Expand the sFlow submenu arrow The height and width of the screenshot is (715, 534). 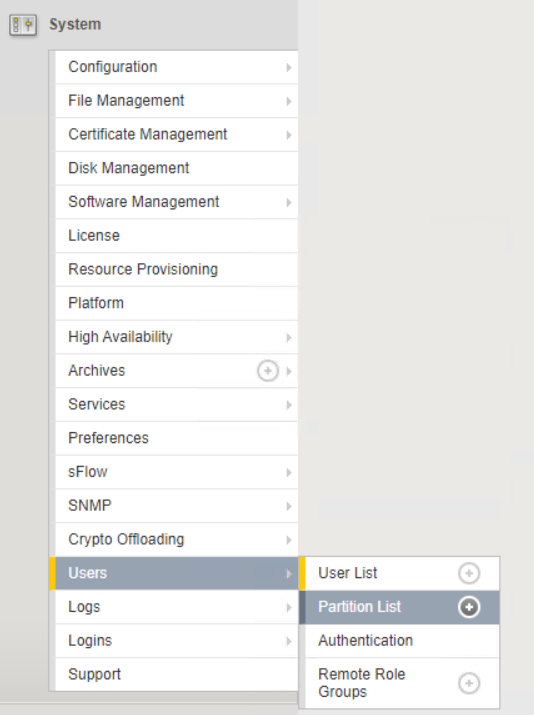pos(289,472)
